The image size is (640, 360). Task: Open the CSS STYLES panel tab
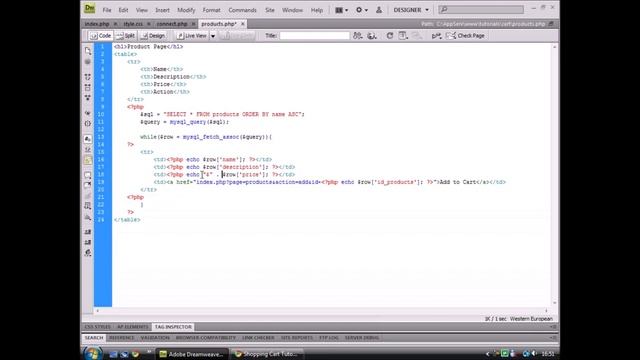pyautogui.click(x=97, y=327)
